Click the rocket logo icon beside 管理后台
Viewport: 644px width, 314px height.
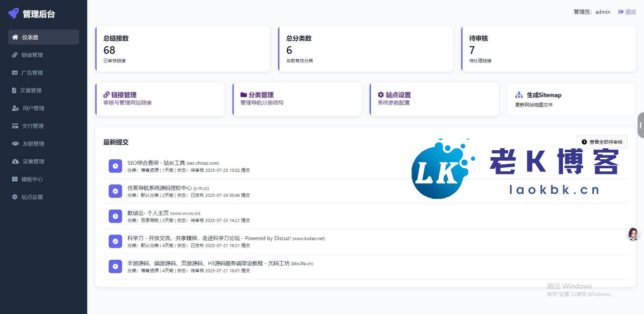[x=13, y=14]
